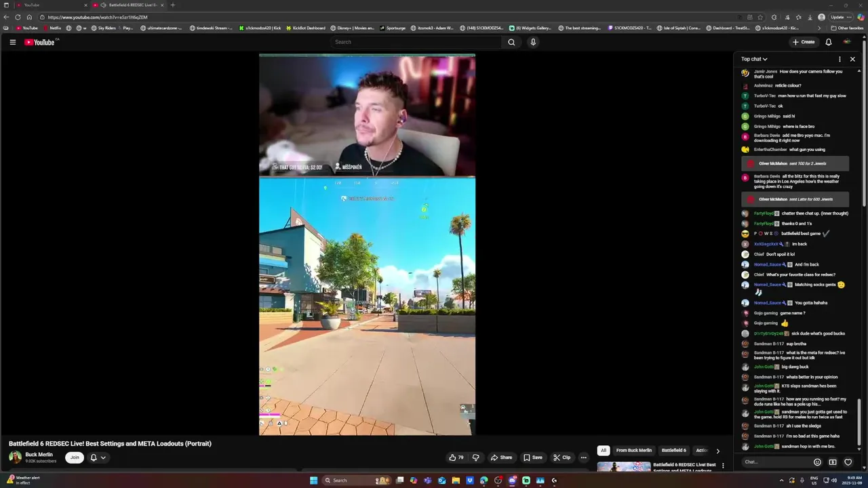Click the live chat message input
868x488 pixels.
click(776, 462)
